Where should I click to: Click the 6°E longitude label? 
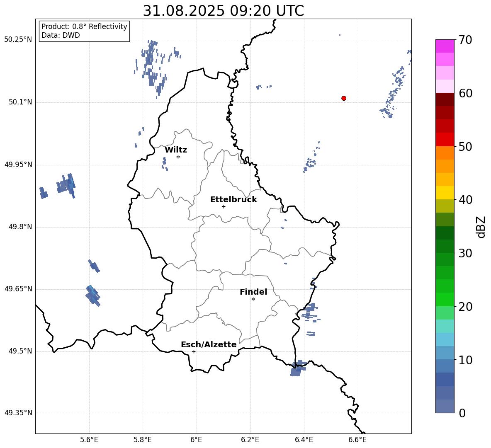pyautogui.click(x=196, y=440)
